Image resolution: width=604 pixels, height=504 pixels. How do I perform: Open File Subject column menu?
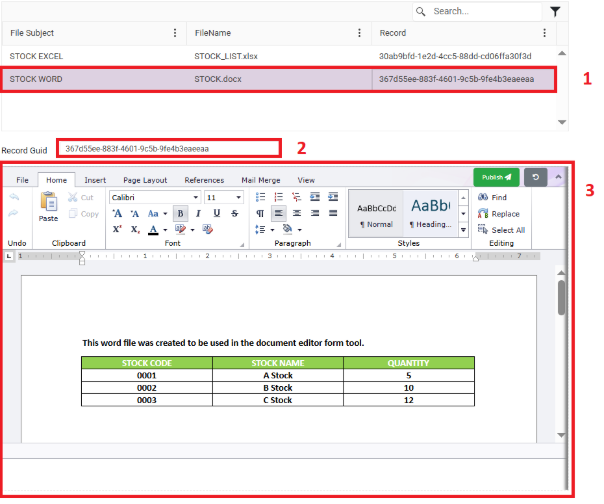point(175,33)
